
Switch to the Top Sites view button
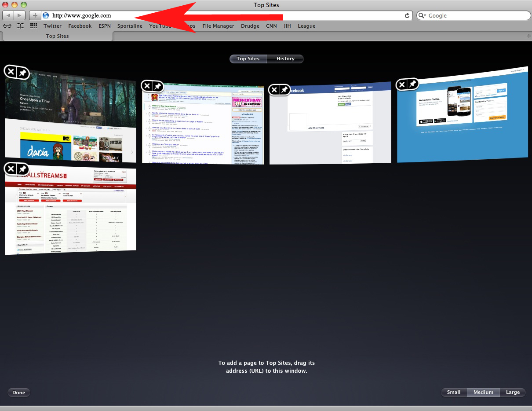[248, 59]
